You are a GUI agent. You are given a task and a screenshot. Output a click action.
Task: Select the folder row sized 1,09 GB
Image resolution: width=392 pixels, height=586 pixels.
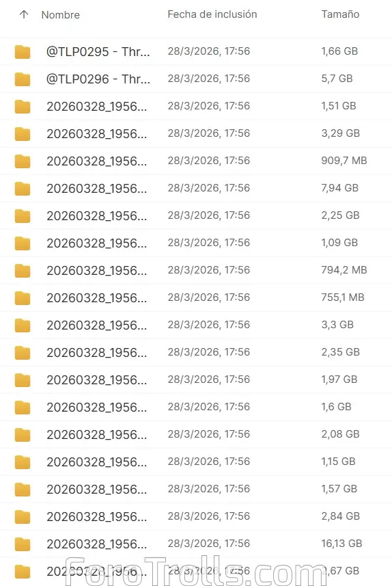pyautogui.click(x=196, y=243)
